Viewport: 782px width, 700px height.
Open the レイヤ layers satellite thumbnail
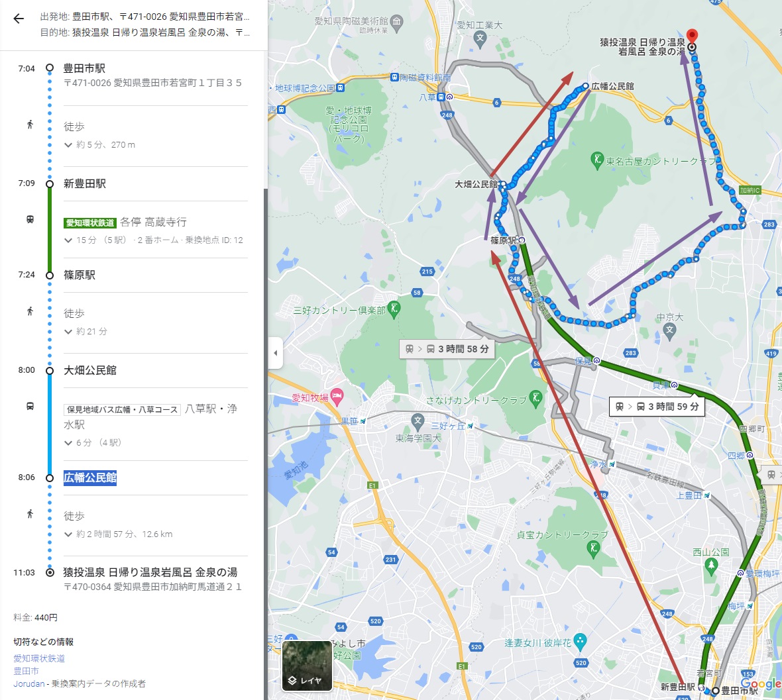pos(307,666)
